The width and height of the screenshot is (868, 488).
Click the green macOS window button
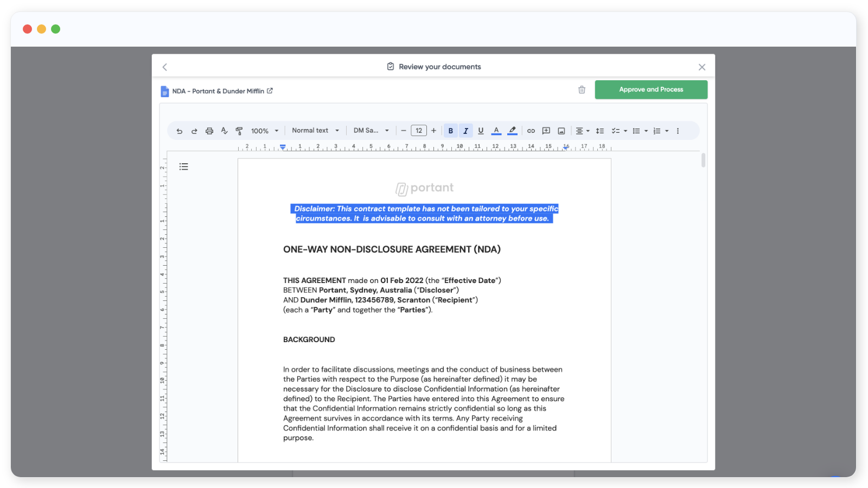click(x=55, y=29)
